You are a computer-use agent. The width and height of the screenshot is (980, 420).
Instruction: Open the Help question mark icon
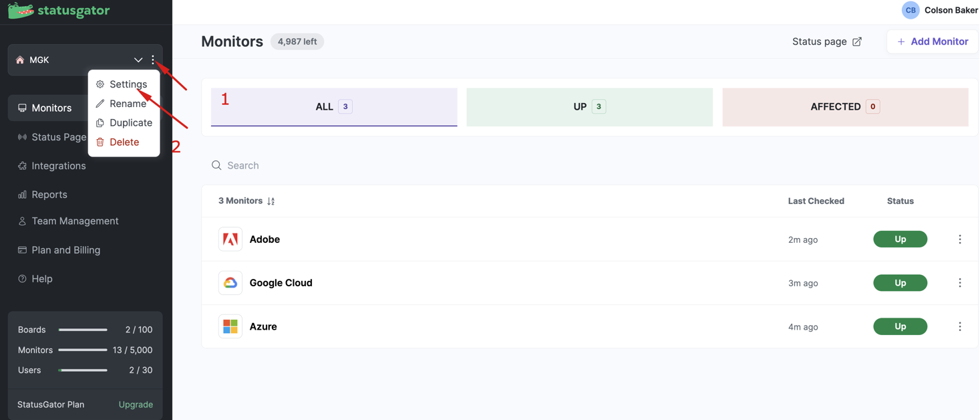[x=22, y=278]
